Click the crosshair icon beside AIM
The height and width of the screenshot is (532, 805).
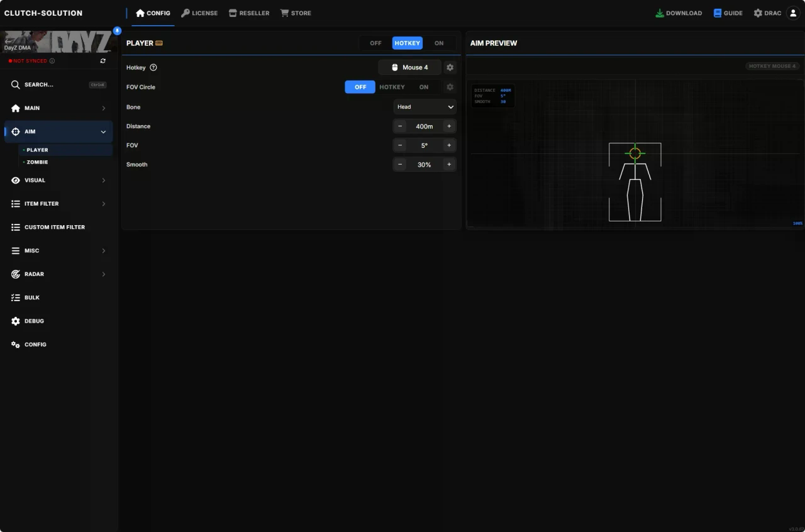click(16, 131)
